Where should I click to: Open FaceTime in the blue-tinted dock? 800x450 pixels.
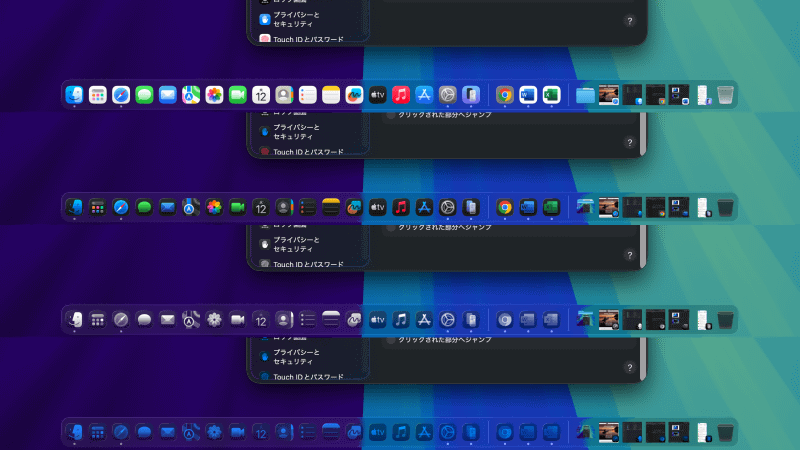[238, 432]
